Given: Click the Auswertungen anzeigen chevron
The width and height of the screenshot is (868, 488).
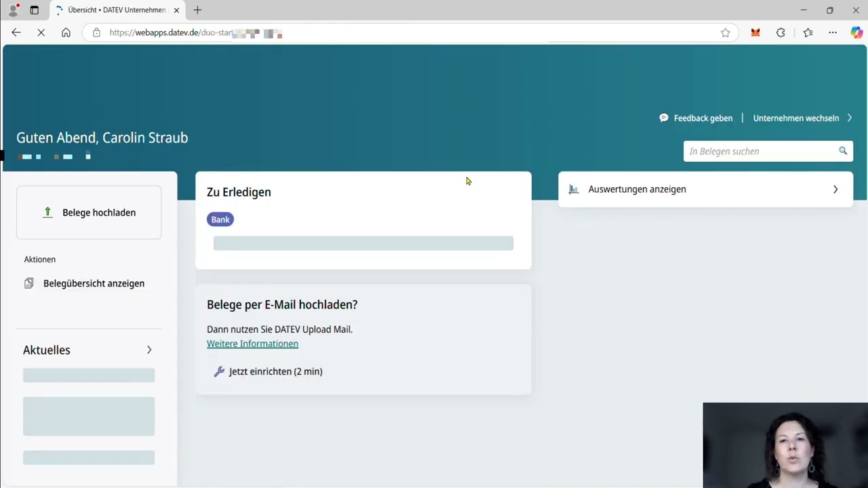Looking at the screenshot, I should point(835,189).
